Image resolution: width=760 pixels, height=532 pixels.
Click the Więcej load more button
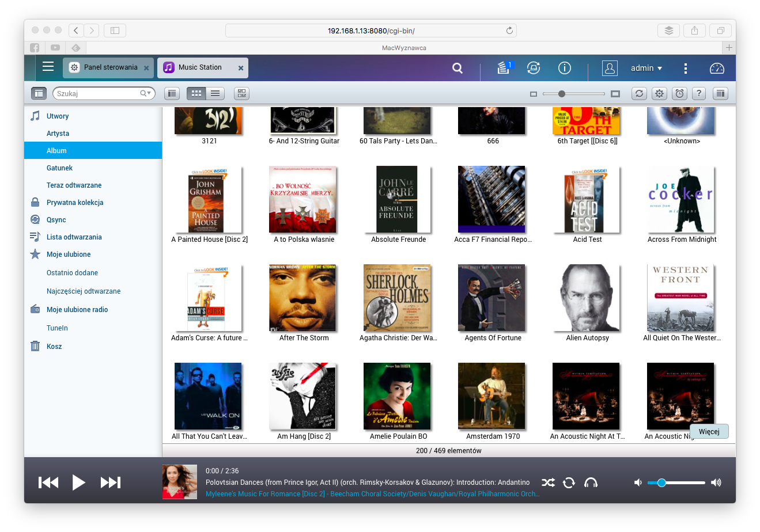(709, 431)
